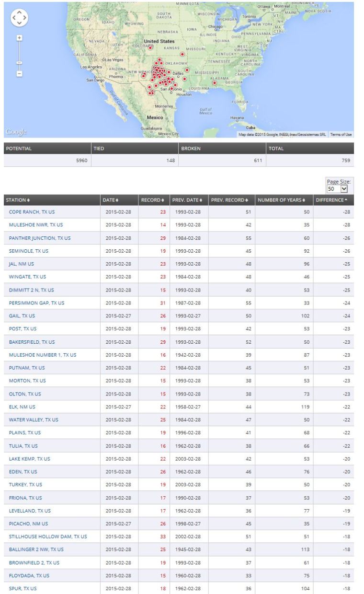Click the map pan control

tap(19, 18)
